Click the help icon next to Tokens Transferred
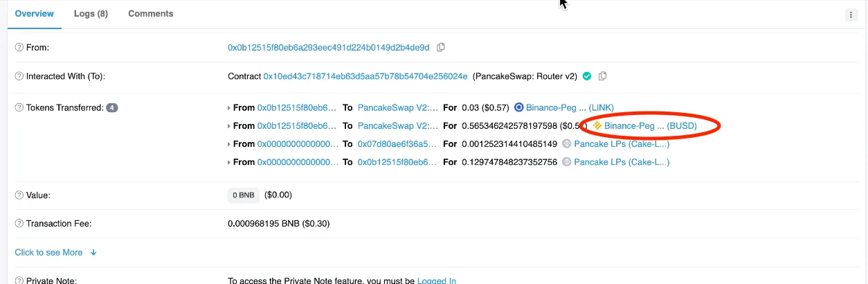The width and height of the screenshot is (868, 284). coord(19,108)
